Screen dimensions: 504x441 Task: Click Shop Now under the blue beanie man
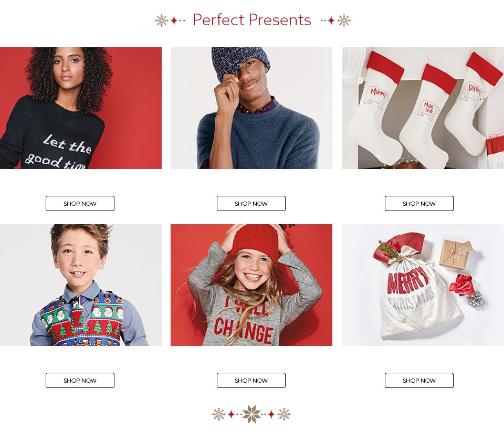click(251, 204)
